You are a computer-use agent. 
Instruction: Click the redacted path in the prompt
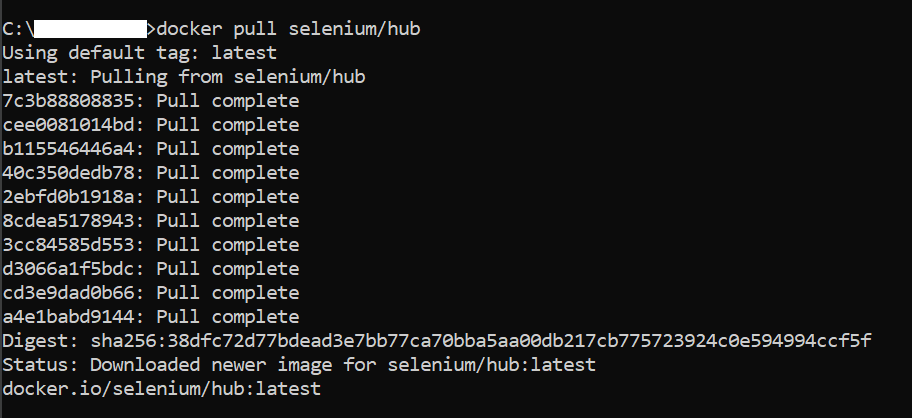coord(90,29)
